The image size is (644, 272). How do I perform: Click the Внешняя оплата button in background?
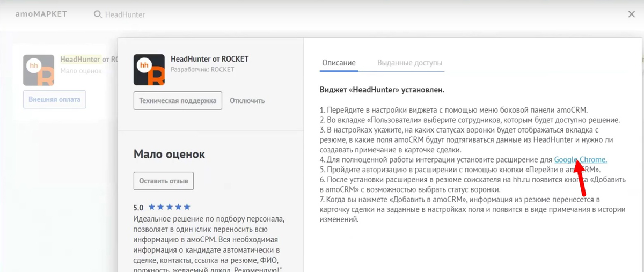click(54, 99)
